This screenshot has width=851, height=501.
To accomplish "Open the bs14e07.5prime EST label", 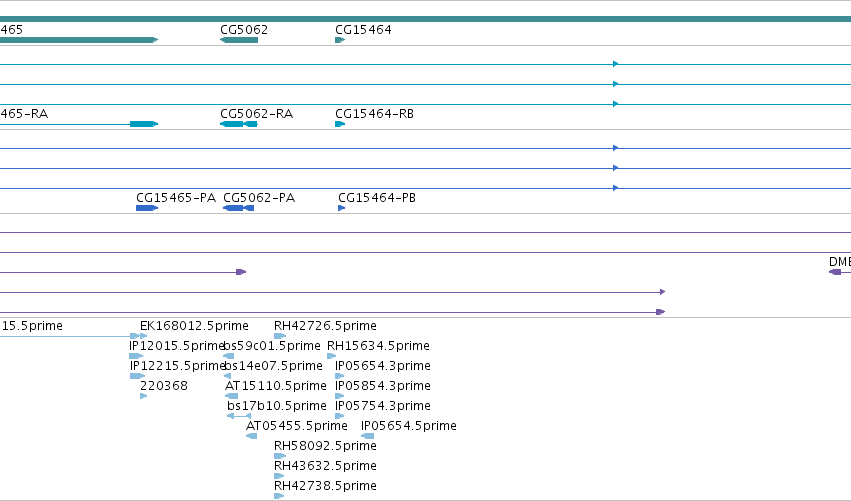I will (274, 366).
